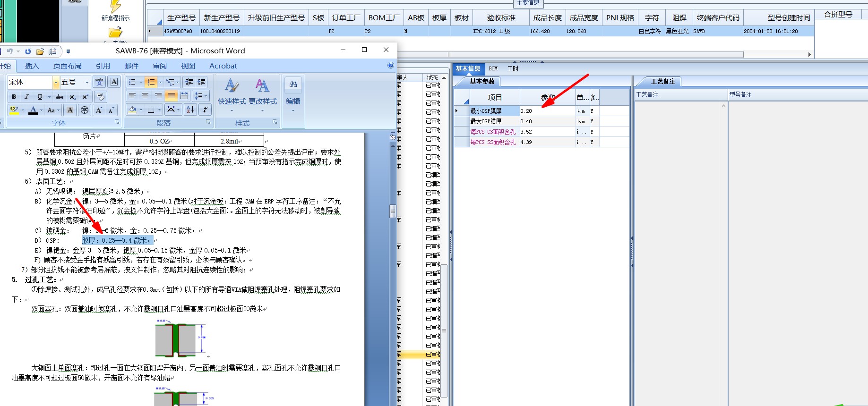Click the Find binoculars icon under 编辑
Viewport: 868px width, 406px height.
pos(293,84)
